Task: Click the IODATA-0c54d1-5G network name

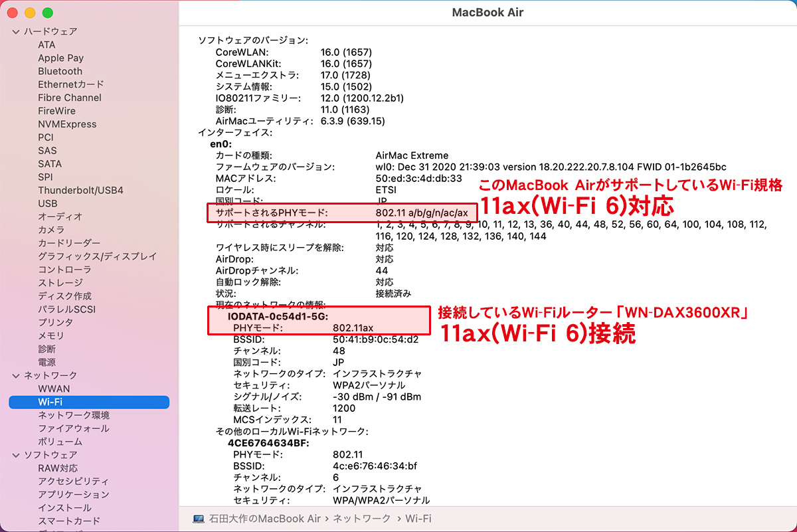Action: coord(279,317)
